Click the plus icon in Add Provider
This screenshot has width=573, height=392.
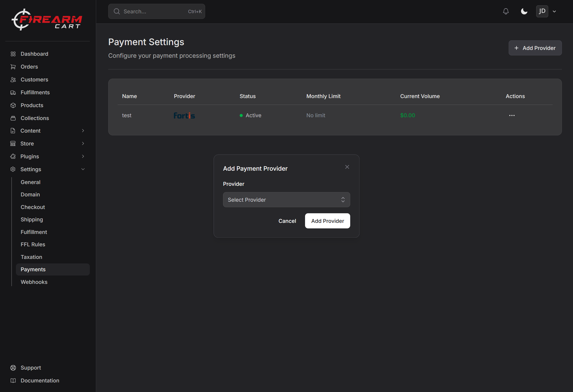point(516,48)
